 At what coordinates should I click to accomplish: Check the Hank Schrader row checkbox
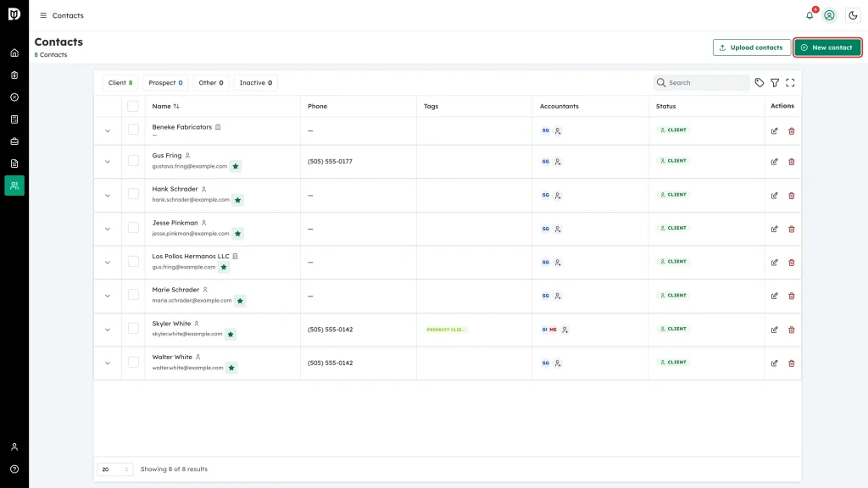pos(133,194)
